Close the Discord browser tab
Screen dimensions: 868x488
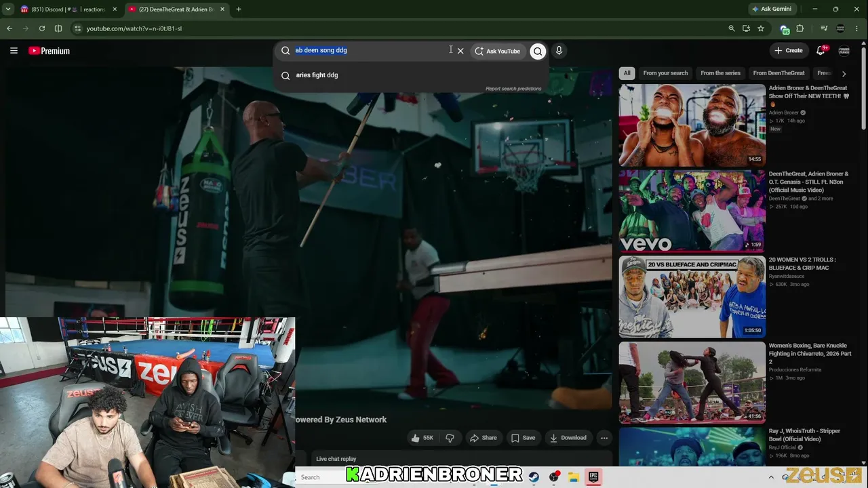[115, 9]
